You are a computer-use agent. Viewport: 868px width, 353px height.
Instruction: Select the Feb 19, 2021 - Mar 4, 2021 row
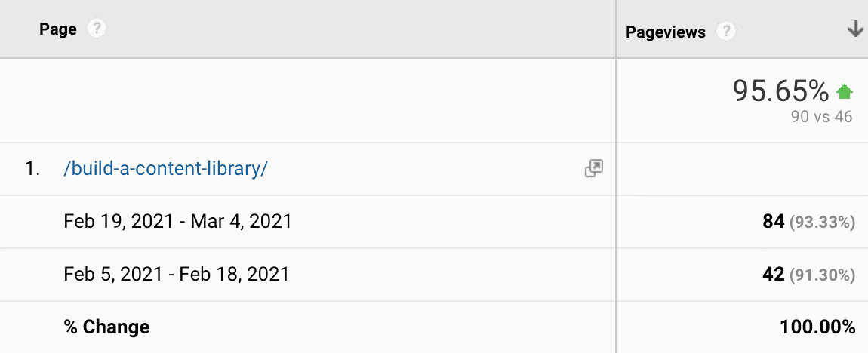click(178, 222)
